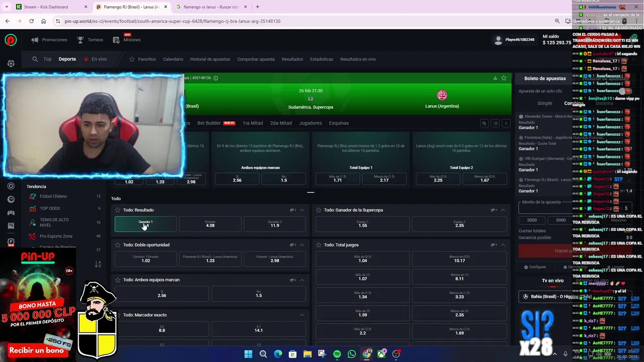The height and width of the screenshot is (362, 644).
Task: Click the market list layout icon
Action: coord(495,123)
